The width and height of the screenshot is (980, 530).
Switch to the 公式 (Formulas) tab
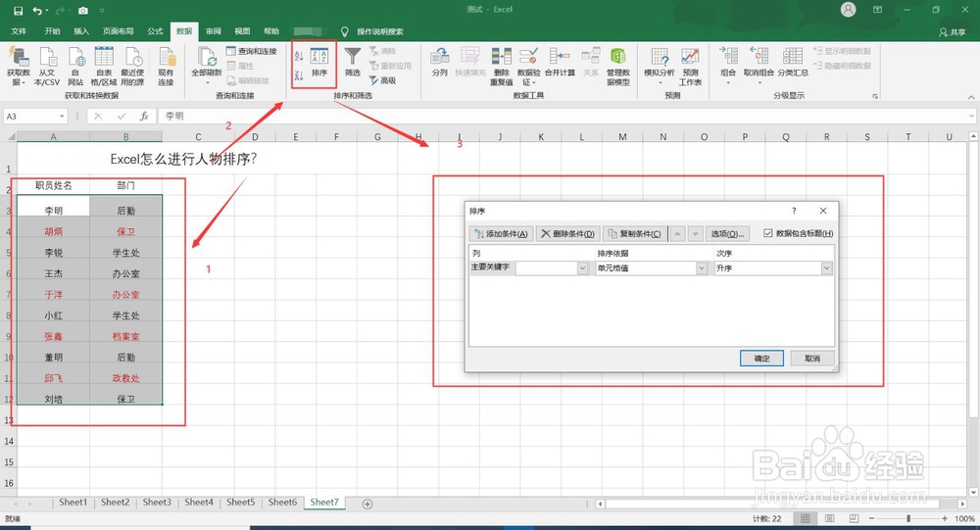[x=155, y=31]
